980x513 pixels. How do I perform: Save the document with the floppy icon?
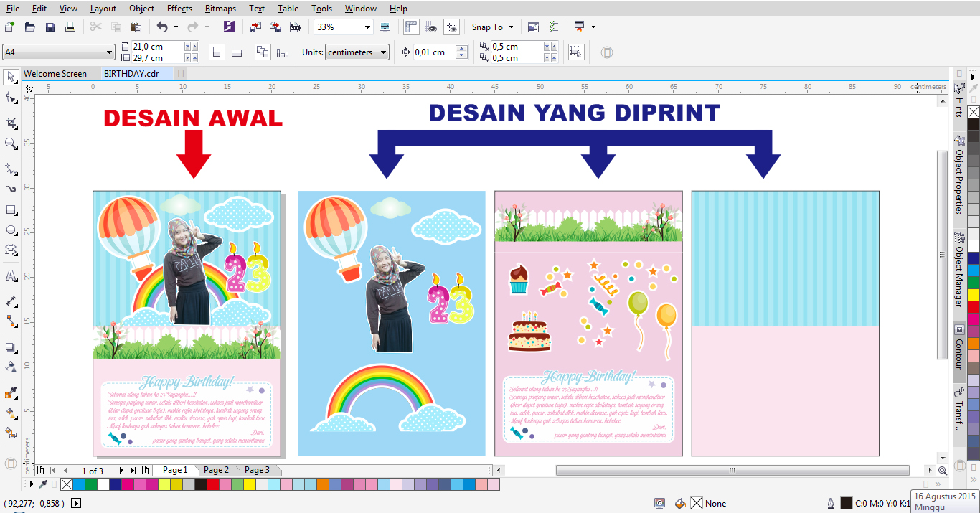[x=50, y=27]
